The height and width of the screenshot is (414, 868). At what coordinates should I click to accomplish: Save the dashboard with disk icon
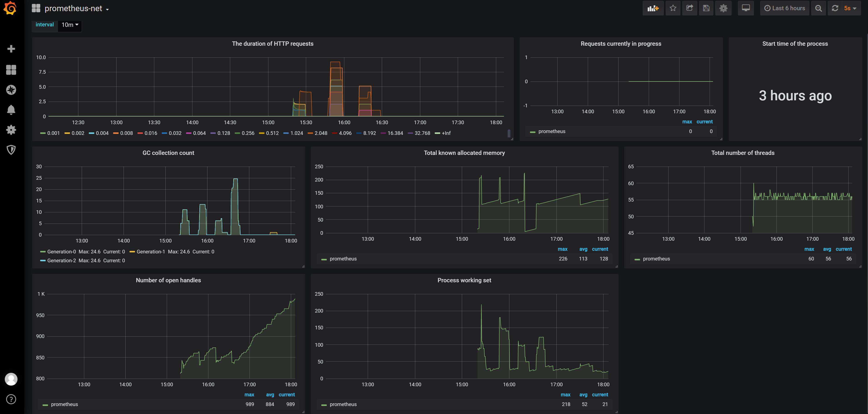pyautogui.click(x=706, y=8)
